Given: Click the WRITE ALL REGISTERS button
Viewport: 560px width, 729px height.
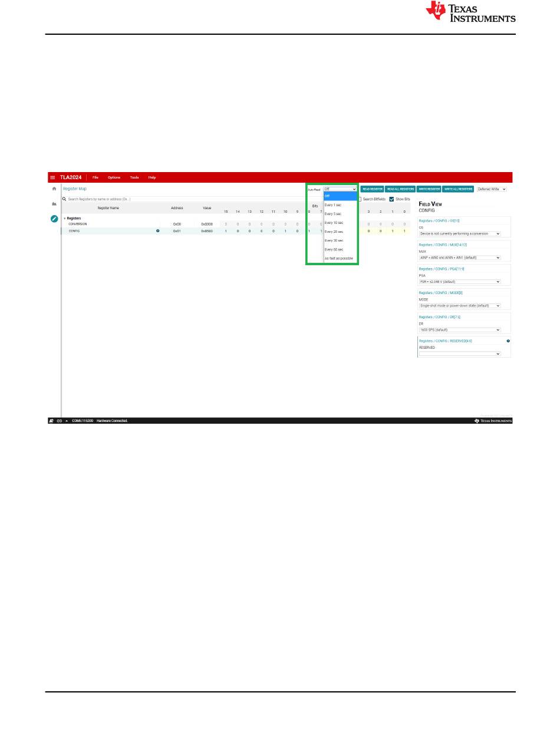Looking at the screenshot, I should pos(458,189).
